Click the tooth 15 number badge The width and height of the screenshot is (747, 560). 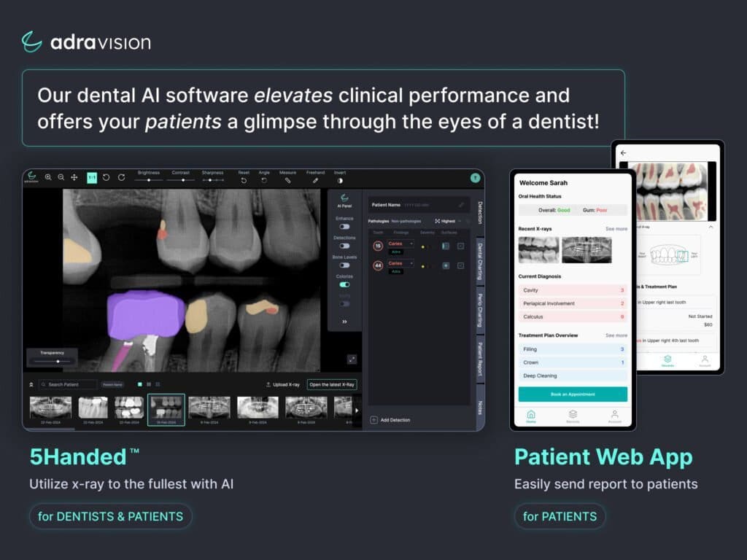click(378, 246)
